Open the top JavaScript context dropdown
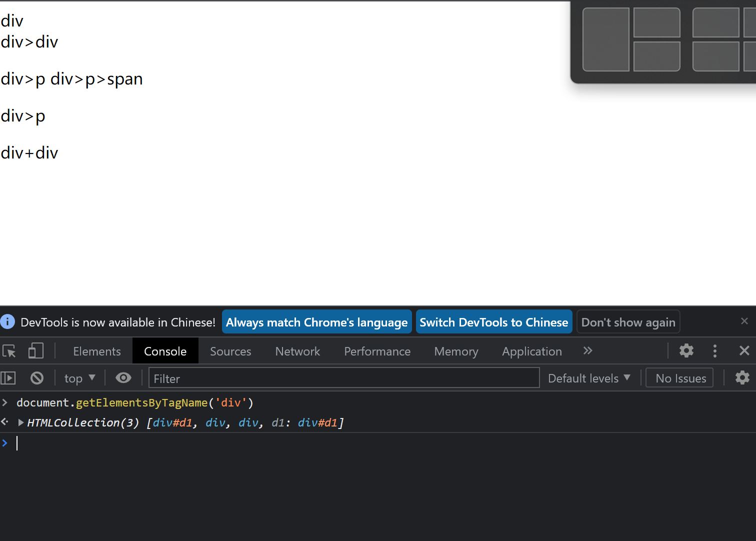756x541 pixels. click(79, 378)
